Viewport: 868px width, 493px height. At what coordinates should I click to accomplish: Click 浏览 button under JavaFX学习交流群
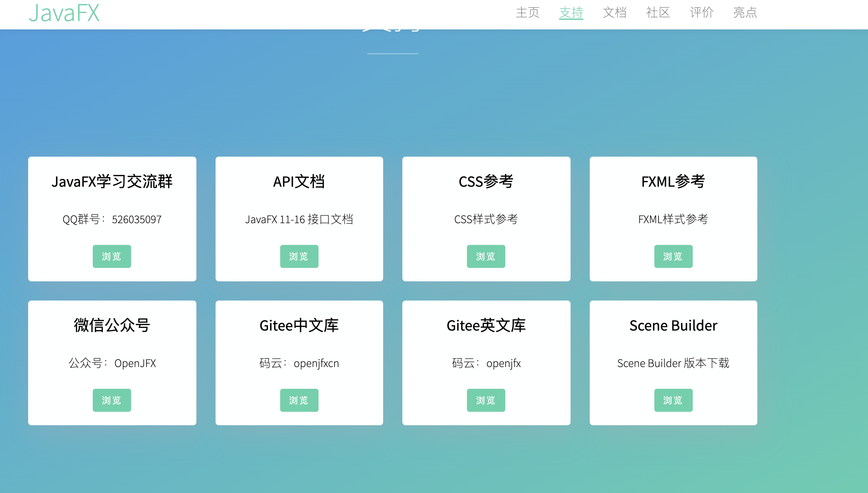[112, 256]
